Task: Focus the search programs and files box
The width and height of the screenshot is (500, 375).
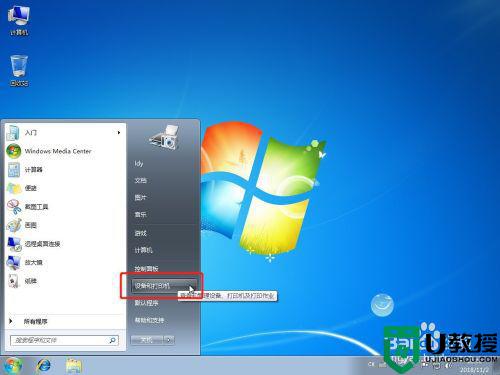Action: pos(64,340)
